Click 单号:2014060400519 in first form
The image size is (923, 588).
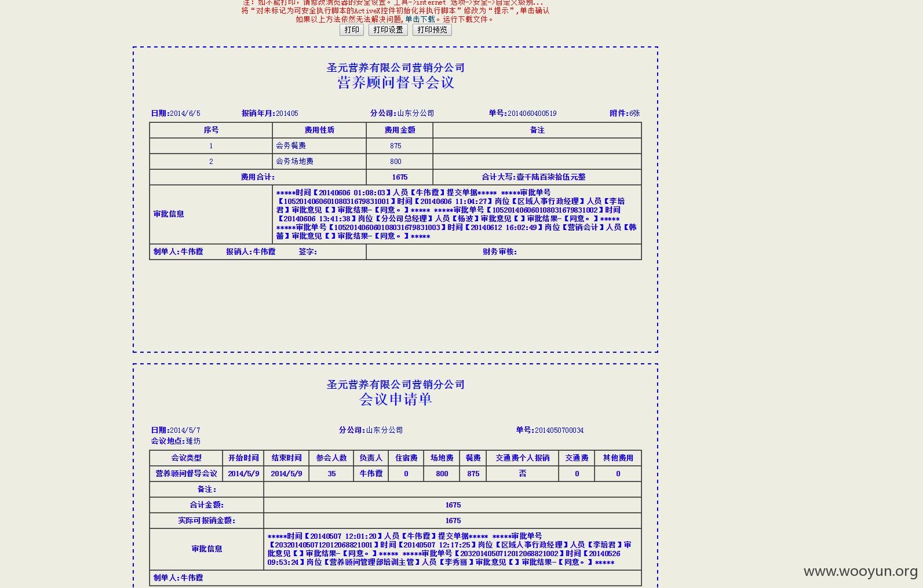(523, 114)
